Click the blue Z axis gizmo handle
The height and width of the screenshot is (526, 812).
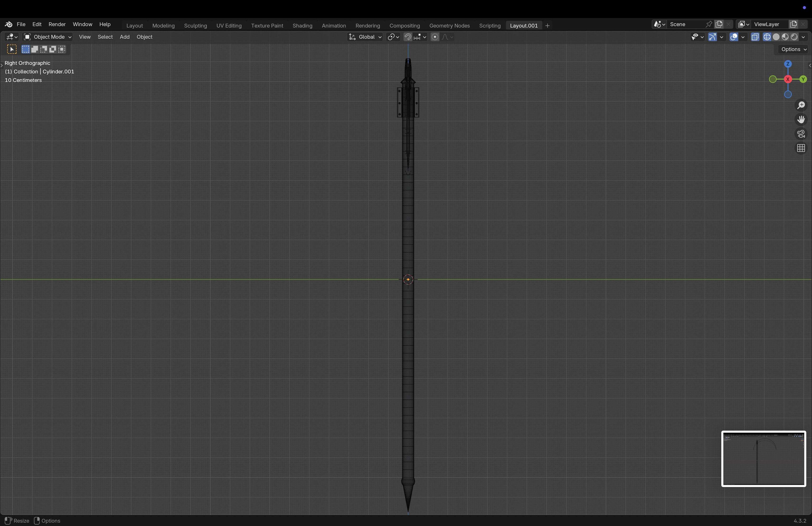tap(788, 64)
